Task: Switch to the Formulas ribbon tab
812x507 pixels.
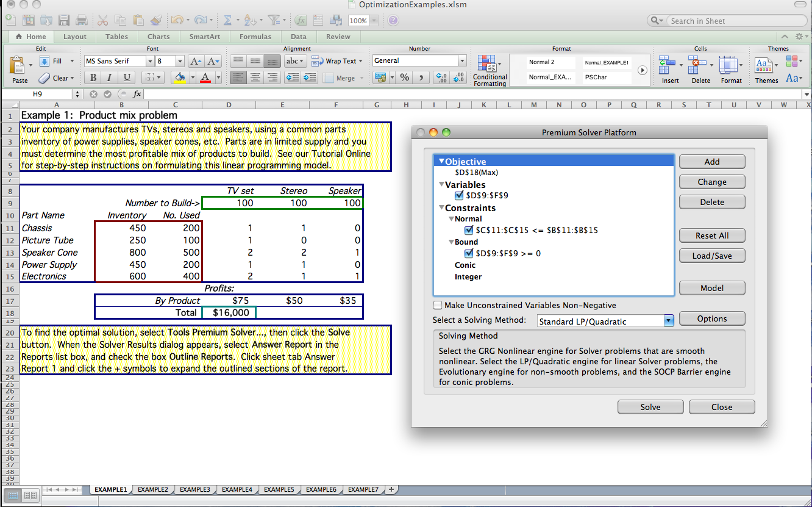Action: (x=255, y=37)
